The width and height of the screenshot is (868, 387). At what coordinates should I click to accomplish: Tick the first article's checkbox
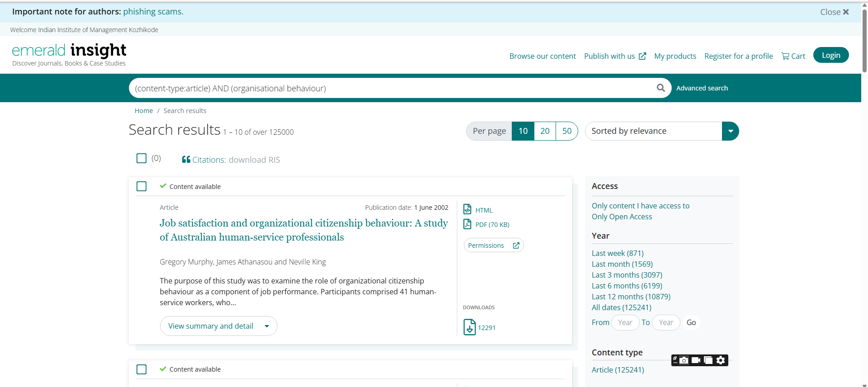point(142,186)
